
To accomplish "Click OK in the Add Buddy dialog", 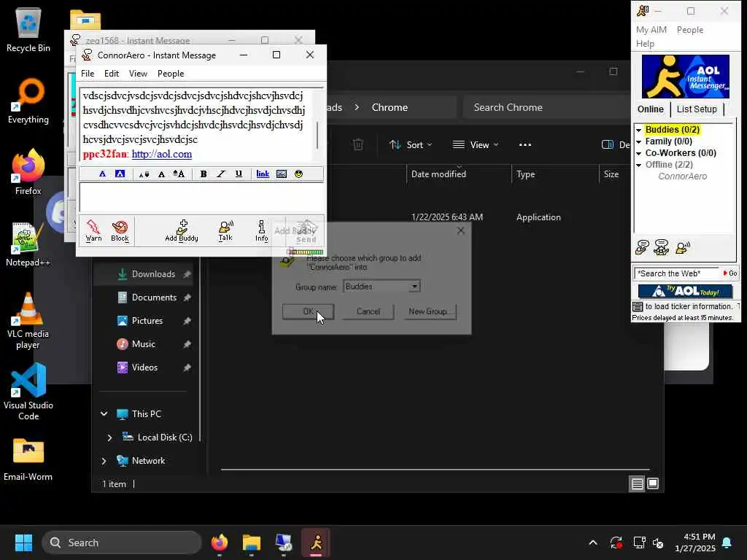I will [309, 311].
